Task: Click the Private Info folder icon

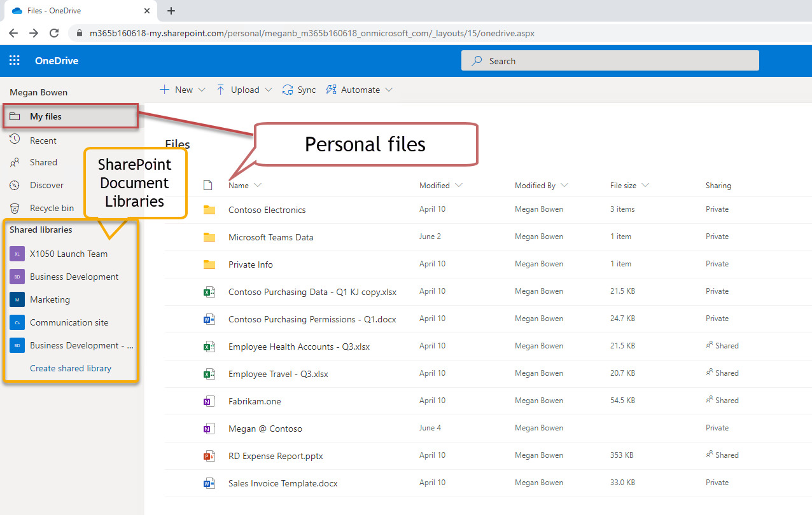Action: pos(209,264)
